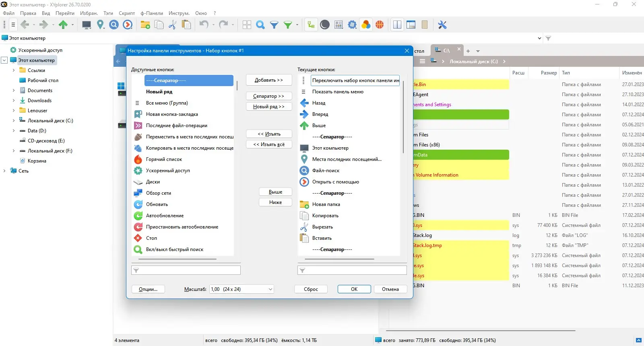Viewport: 644px width, 346px height.
Task: Click the Copy toolbar icon
Action: (x=159, y=25)
